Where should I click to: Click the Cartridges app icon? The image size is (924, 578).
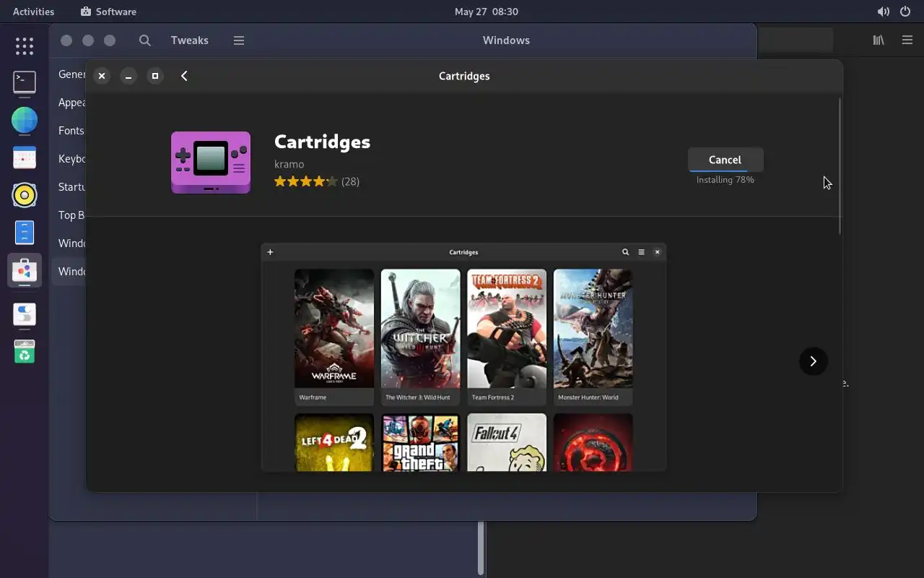(x=211, y=163)
